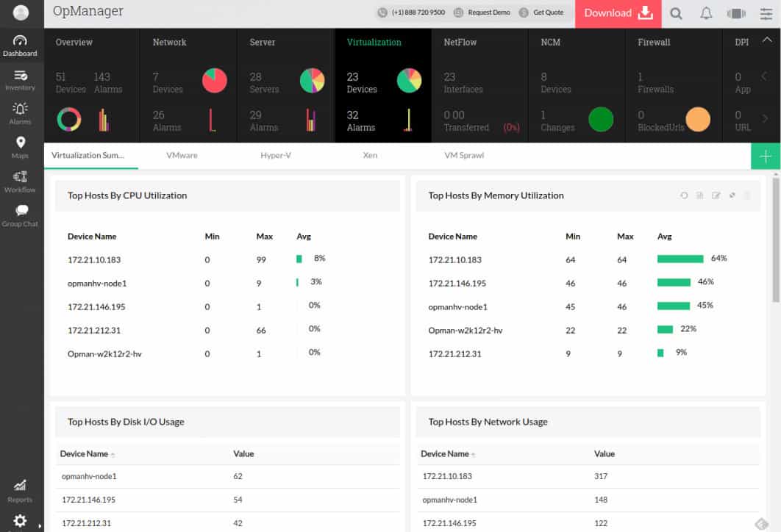Viewport: 781px width, 532px height.
Task: Click the Network devices pie chart
Action: point(215,81)
